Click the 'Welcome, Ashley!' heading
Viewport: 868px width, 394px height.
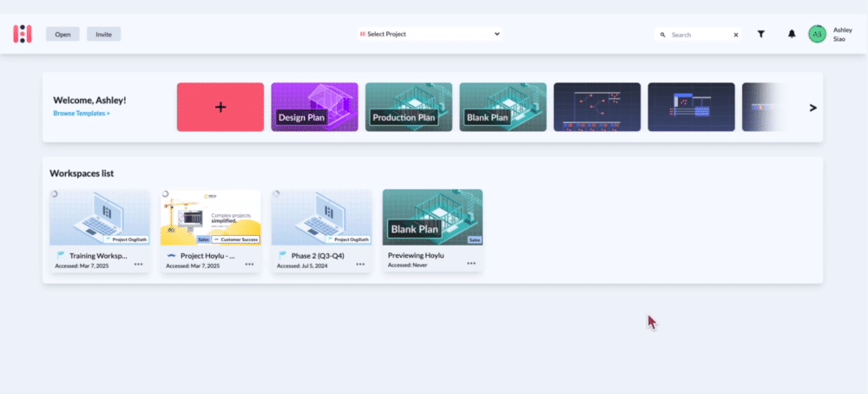click(89, 100)
